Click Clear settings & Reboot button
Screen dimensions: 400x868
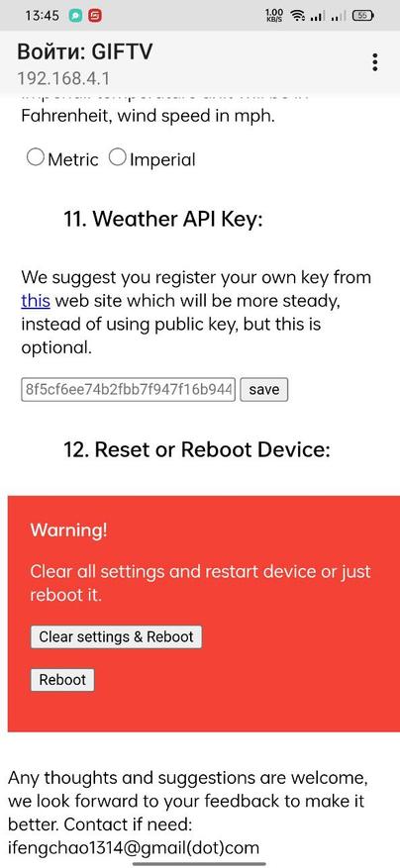pos(116,636)
